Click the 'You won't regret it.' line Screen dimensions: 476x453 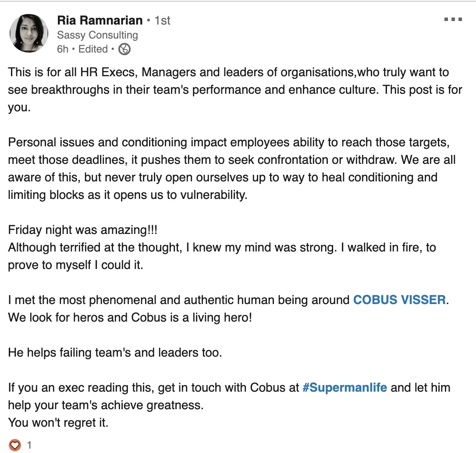58,423
